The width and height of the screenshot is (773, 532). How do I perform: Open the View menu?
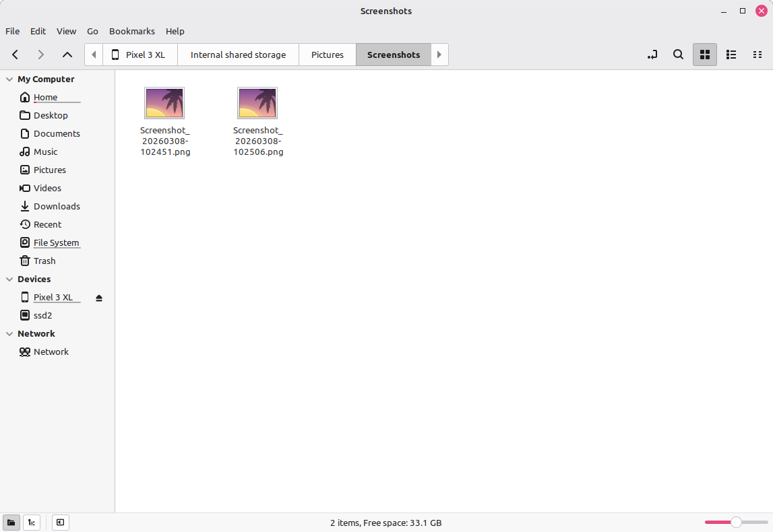(66, 31)
